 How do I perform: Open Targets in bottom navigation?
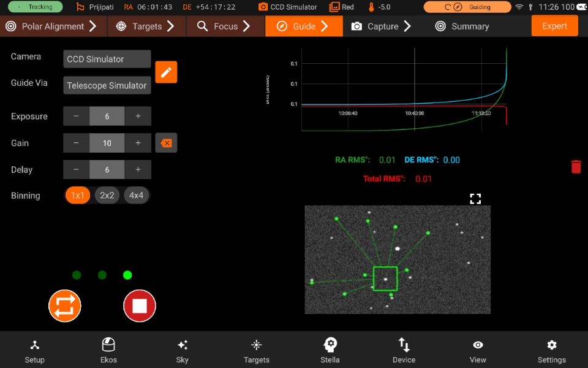[257, 351]
